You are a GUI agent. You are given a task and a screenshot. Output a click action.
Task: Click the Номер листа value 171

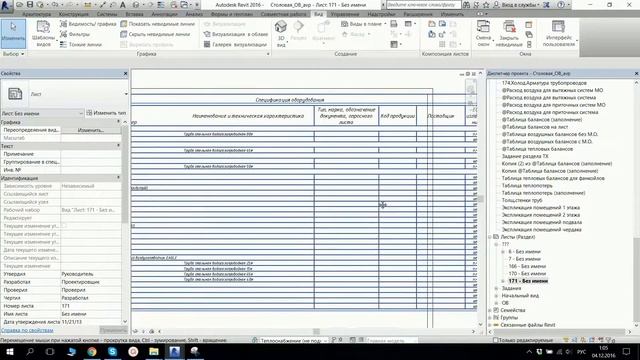pos(91,306)
